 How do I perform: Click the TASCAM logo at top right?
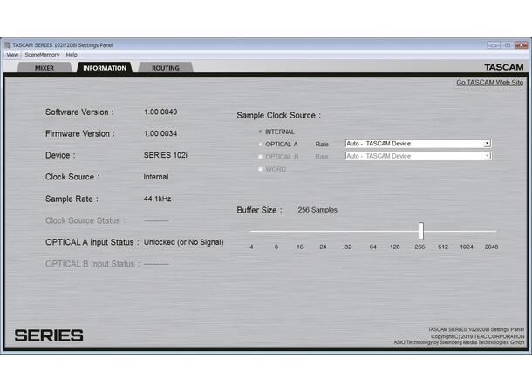click(504, 67)
